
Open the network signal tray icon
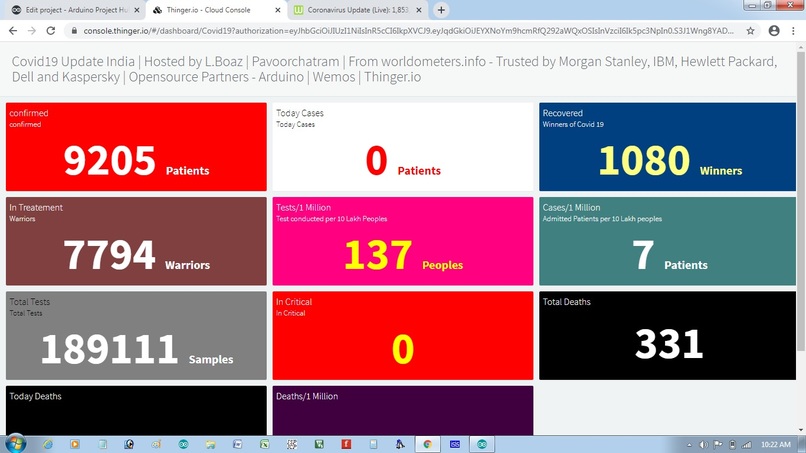[747, 445]
